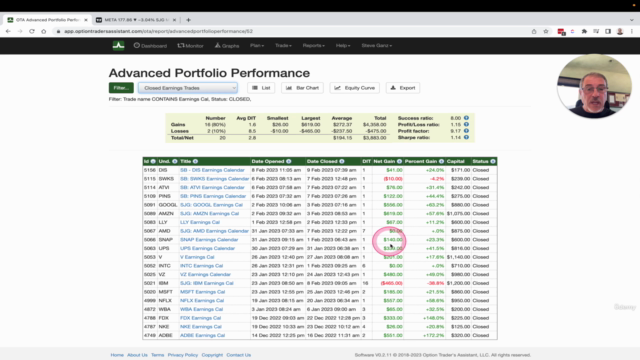Click +172.2% percent gain cell
The width and height of the screenshot is (640, 360).
[434, 335]
